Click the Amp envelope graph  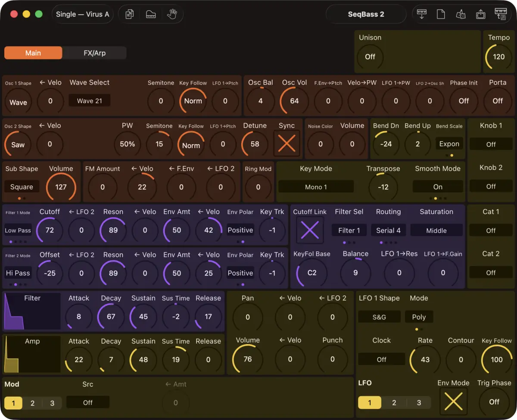[32, 355]
